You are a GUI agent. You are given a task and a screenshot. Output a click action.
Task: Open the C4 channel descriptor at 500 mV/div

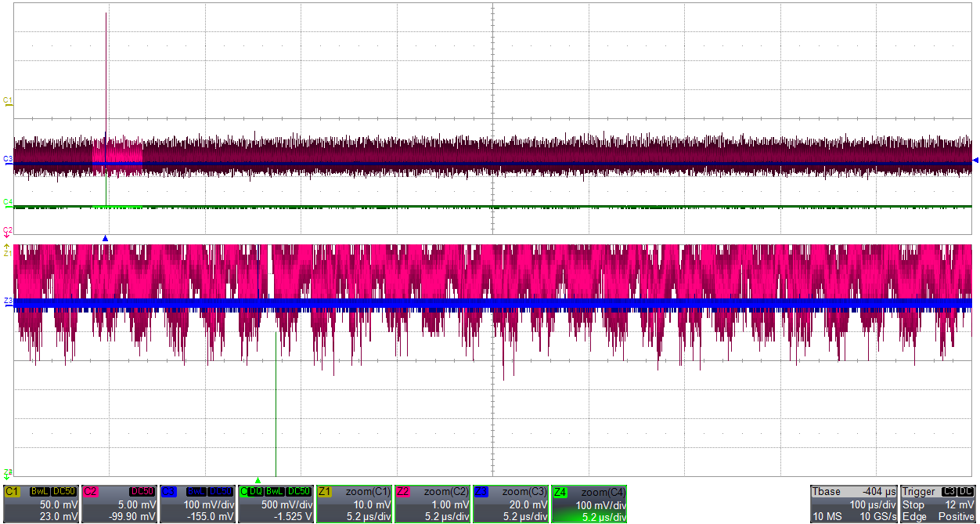tap(276, 504)
